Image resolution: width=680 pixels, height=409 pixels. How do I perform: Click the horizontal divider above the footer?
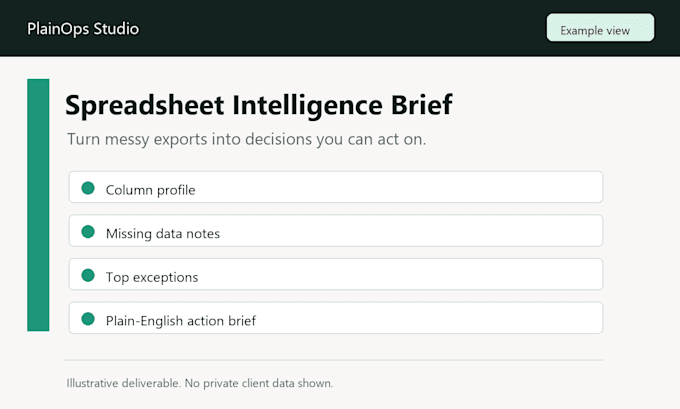[333, 360]
